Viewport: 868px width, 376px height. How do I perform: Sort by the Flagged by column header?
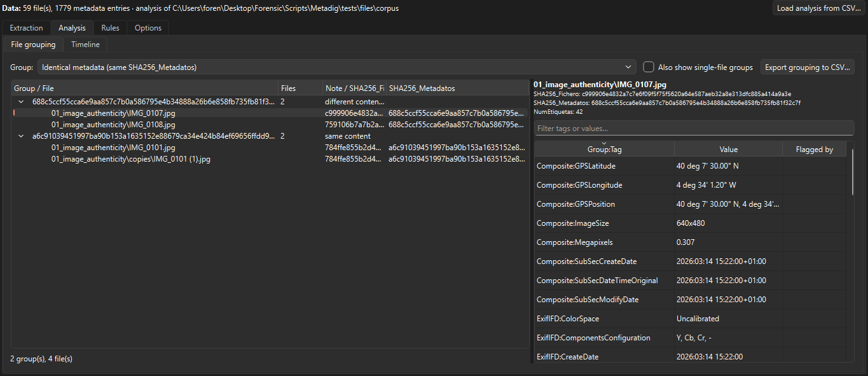[x=815, y=150]
